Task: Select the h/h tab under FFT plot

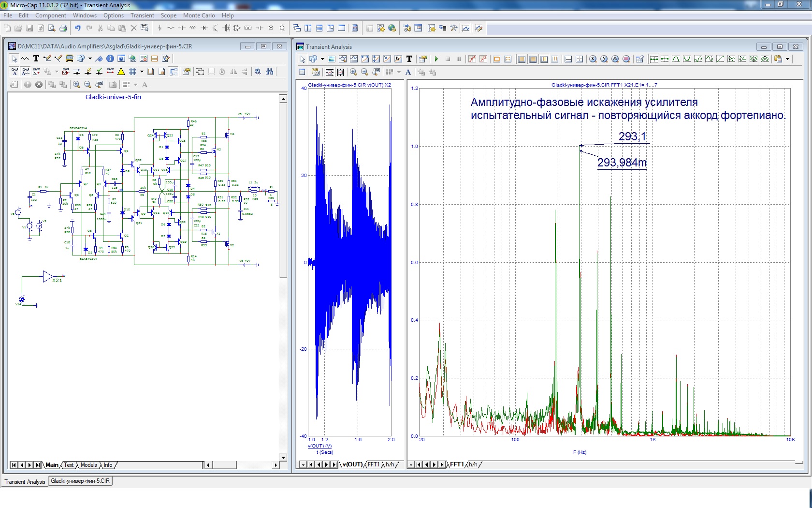Action: 473,464
